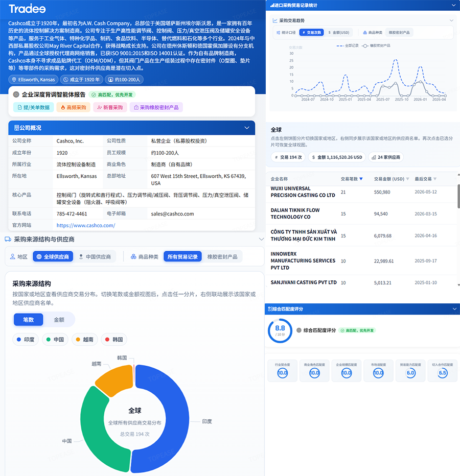This screenshot has height=476, width=460.
Task: Click the 贸易能力匹配度 6.0 score card
Action: click(x=410, y=371)
